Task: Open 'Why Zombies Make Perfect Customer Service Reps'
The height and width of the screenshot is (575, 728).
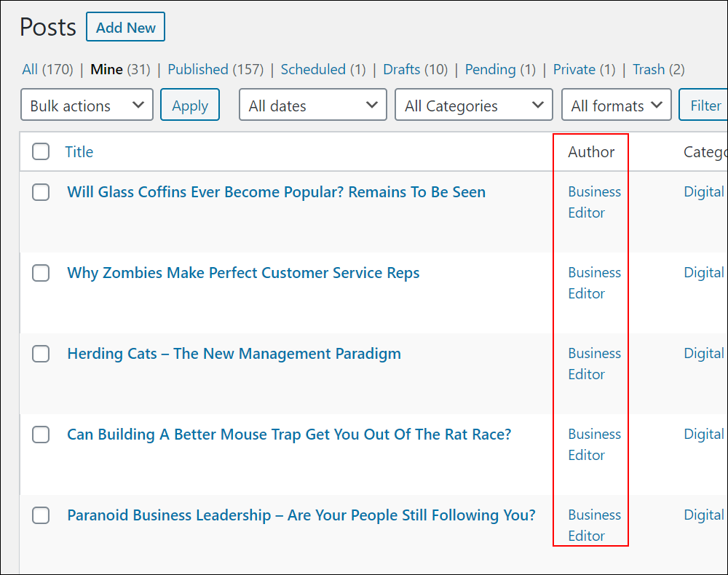Action: point(243,273)
